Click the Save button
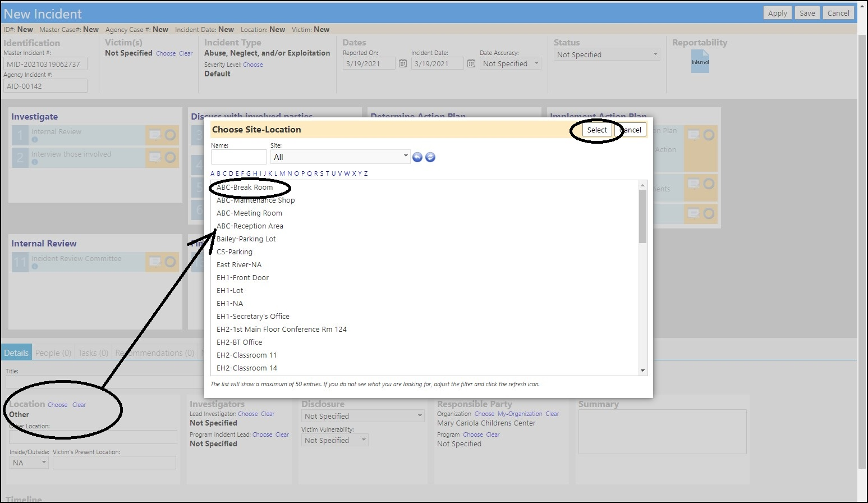This screenshot has height=503, width=868. [x=807, y=13]
